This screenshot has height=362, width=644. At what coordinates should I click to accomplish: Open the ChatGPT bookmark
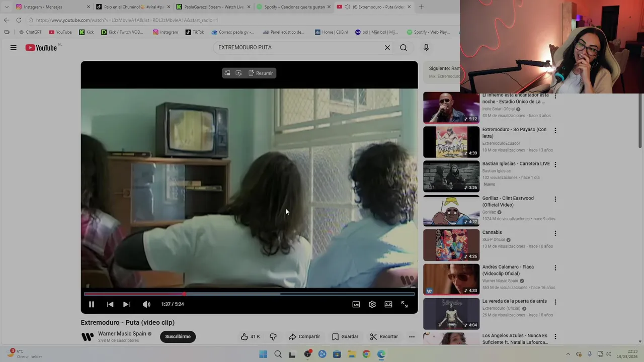pyautogui.click(x=30, y=32)
